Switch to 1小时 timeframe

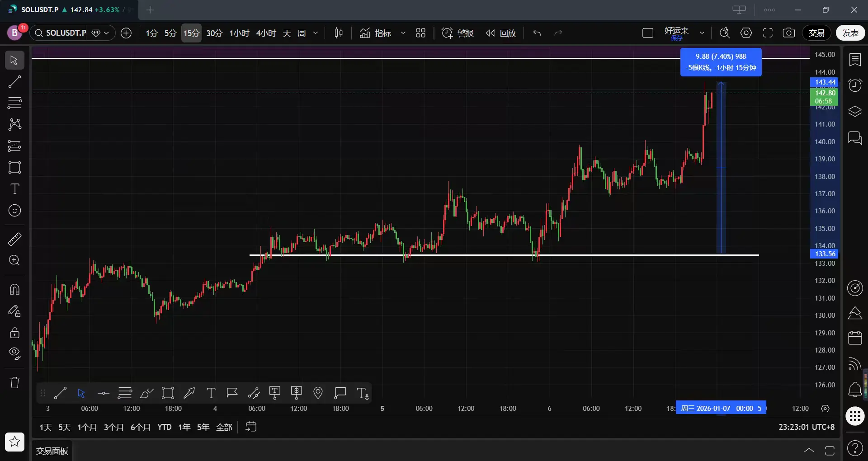[239, 33]
